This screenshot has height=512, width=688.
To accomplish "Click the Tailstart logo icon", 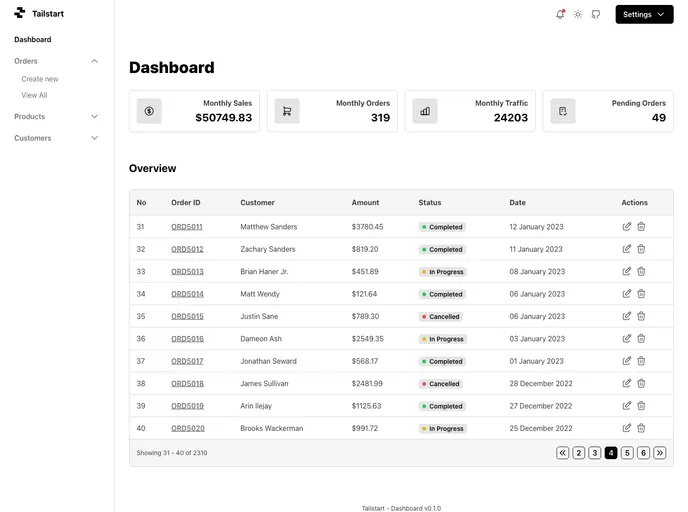I will coord(20,13).
